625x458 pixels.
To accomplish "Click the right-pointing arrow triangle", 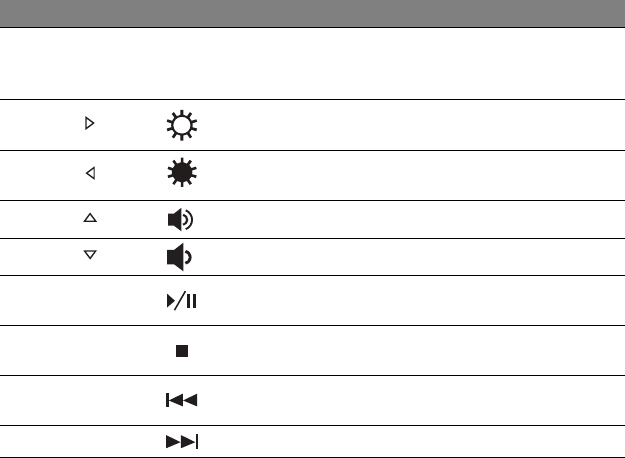I will click(89, 125).
